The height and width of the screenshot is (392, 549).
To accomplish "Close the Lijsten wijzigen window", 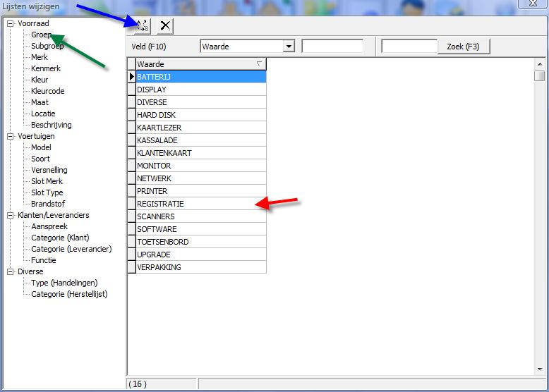I will point(533,4).
